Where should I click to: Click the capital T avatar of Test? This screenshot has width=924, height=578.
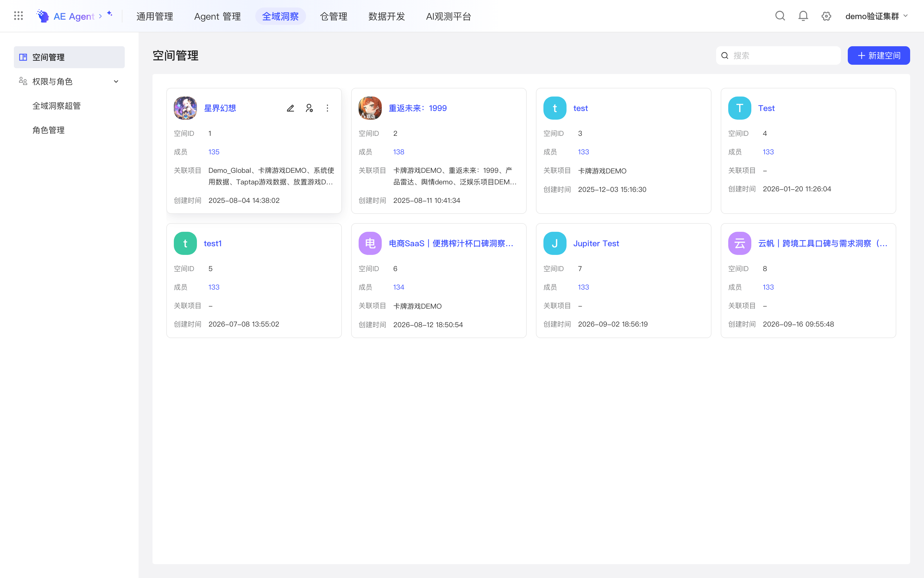[x=739, y=108]
